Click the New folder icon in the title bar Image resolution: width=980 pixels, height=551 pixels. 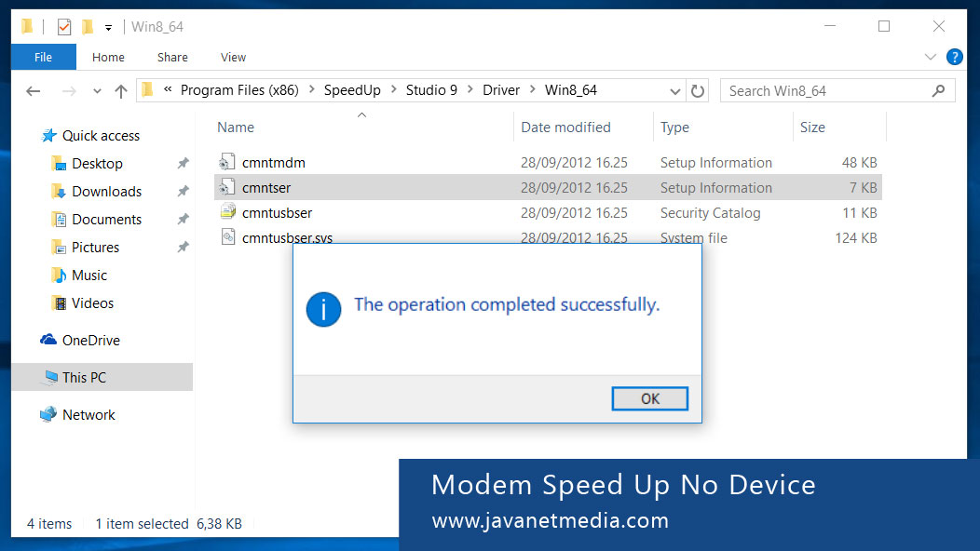click(x=88, y=26)
